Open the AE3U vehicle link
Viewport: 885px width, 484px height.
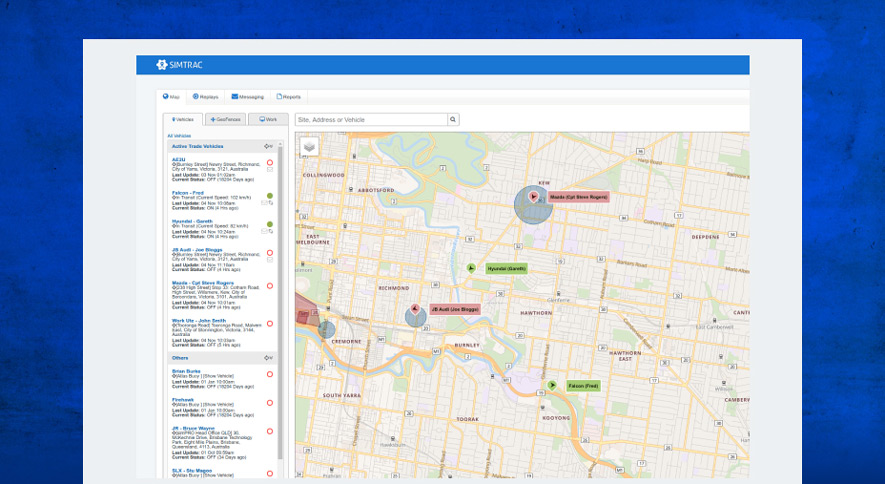pos(178,160)
